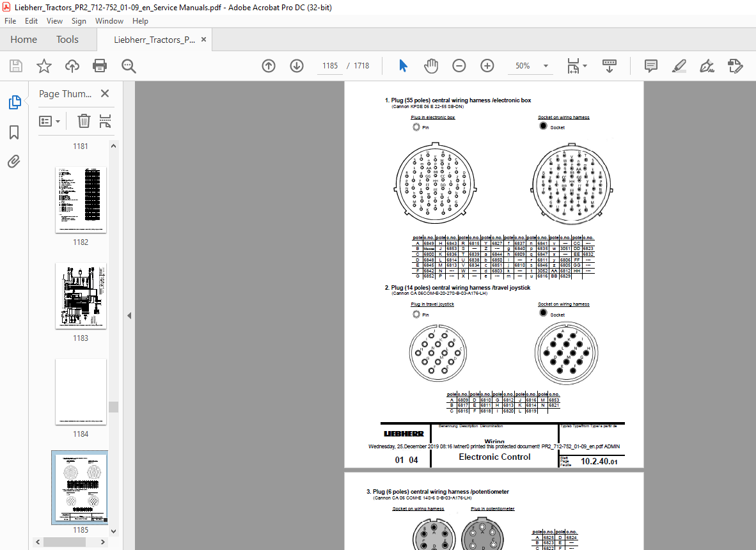Click 'Electronic Control' text in document
This screenshot has height=550, width=756.
coord(494,457)
